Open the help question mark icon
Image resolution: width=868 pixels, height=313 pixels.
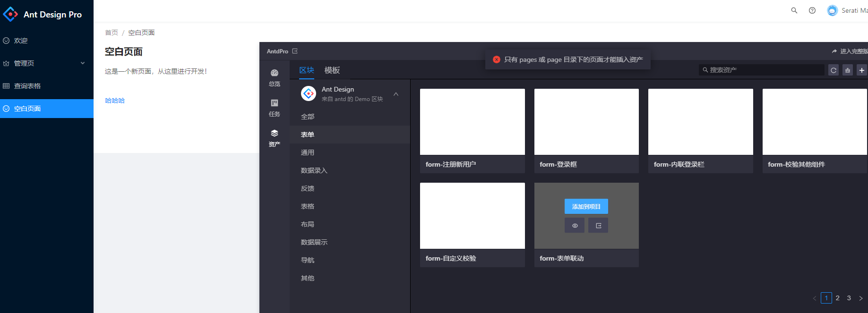(x=812, y=10)
